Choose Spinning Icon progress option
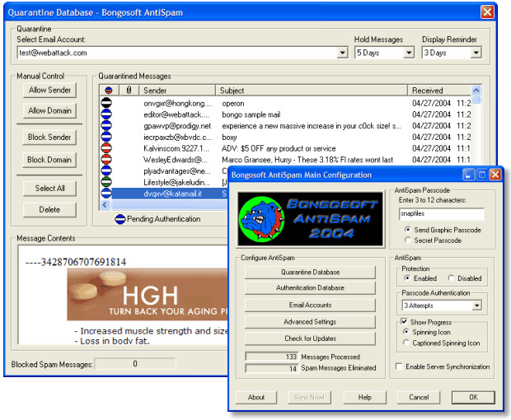This screenshot has height=420, width=511. [406, 332]
